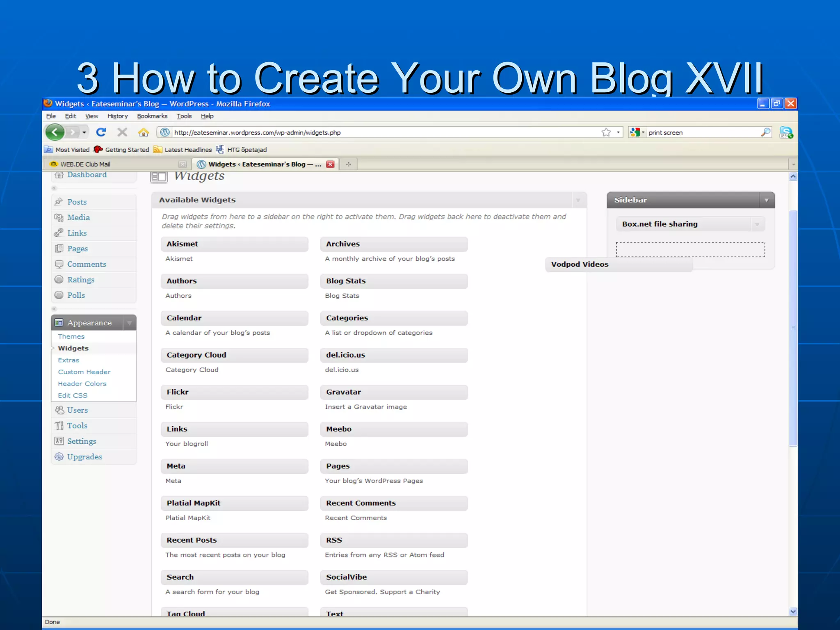
Task: Open the Custom Header link
Action: [84, 372]
